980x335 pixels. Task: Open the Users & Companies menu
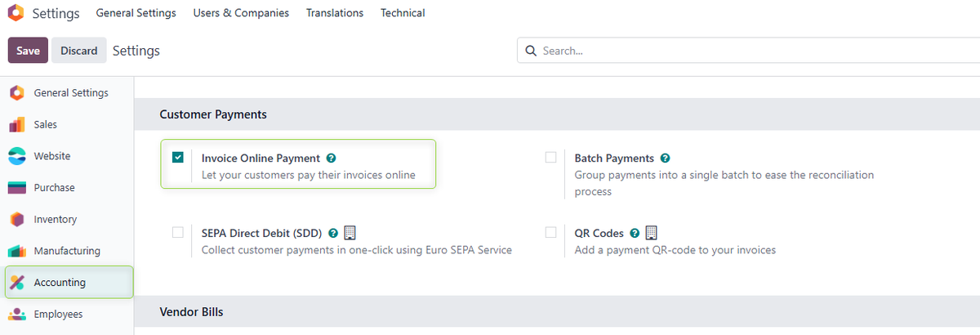point(241,13)
